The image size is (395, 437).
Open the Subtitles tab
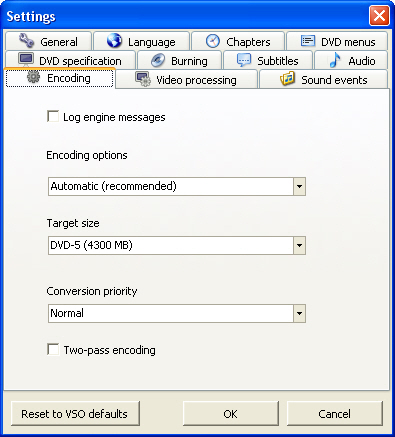pyautogui.click(x=268, y=60)
